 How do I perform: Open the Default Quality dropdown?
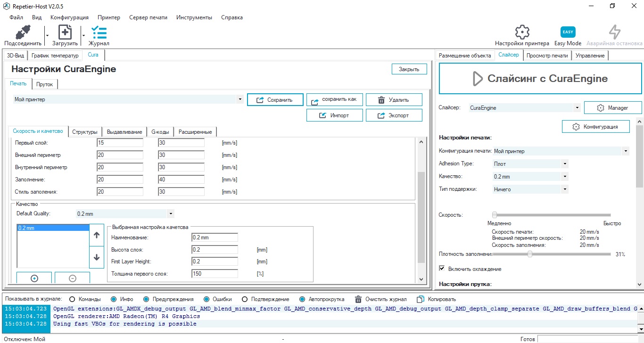click(x=171, y=213)
